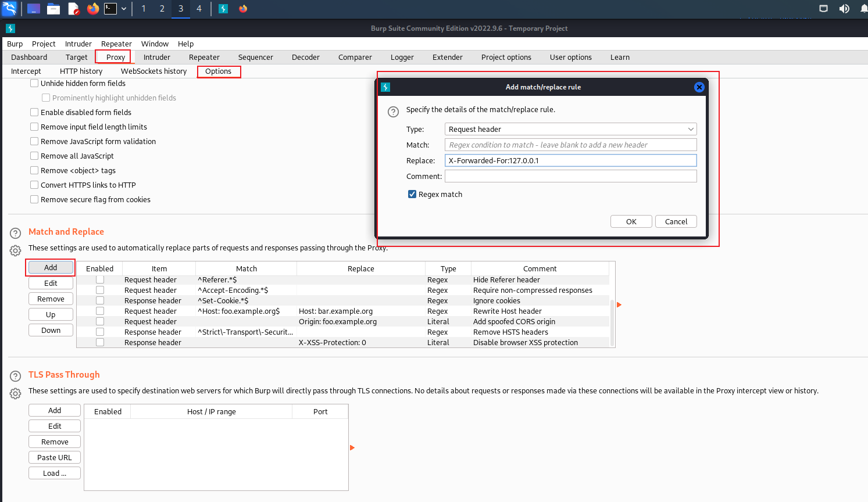Open the file manager launcher

pyautogui.click(x=53, y=9)
